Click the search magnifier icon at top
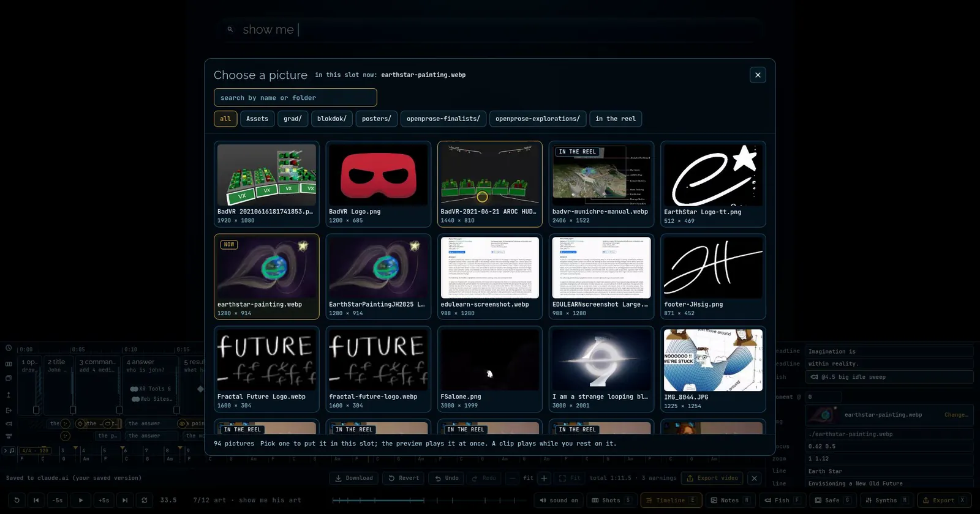The image size is (980, 514). click(230, 29)
